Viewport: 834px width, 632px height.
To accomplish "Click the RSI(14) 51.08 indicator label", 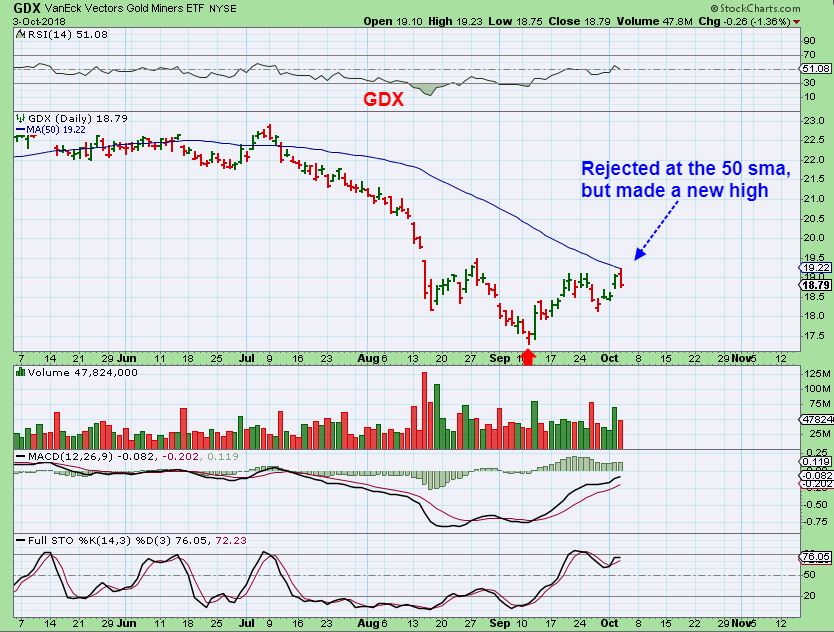I will (x=66, y=35).
